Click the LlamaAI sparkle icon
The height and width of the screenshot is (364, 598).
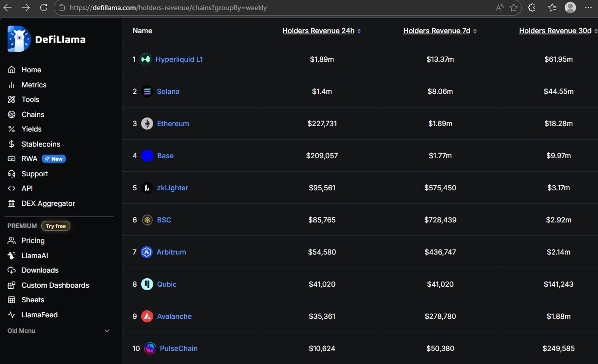[12, 256]
